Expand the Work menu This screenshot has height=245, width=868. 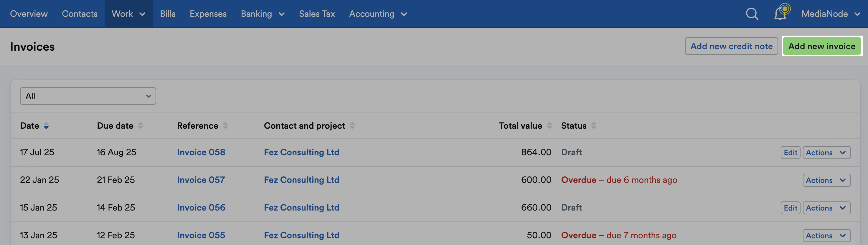(x=128, y=14)
